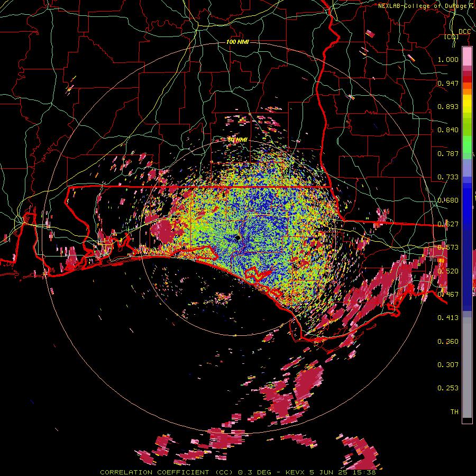Pick the light pink swatch at top of color bar

(467, 57)
